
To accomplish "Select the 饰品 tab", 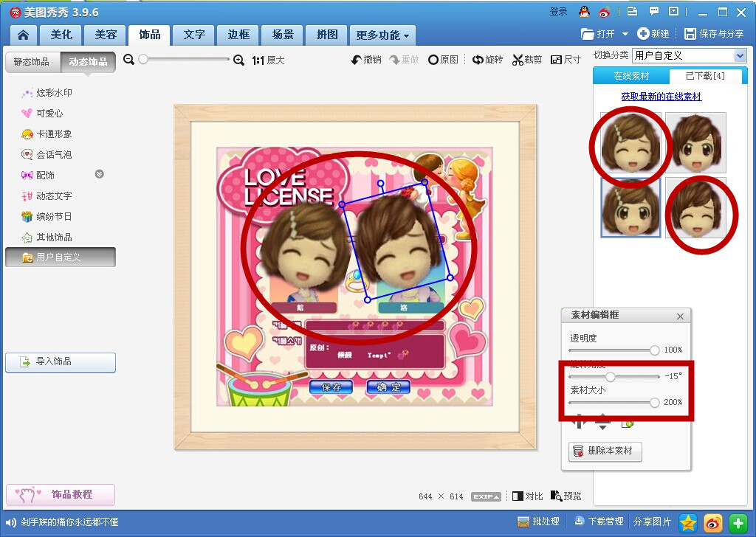I will coord(149,35).
